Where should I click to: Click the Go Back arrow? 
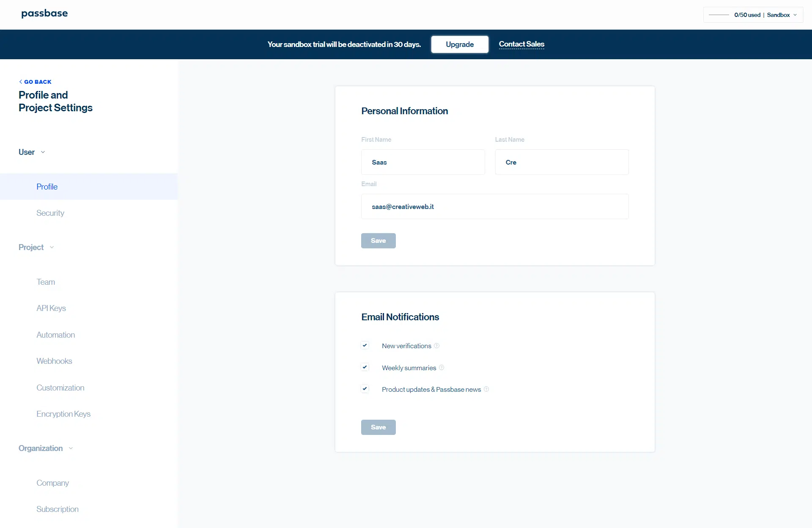(x=21, y=82)
